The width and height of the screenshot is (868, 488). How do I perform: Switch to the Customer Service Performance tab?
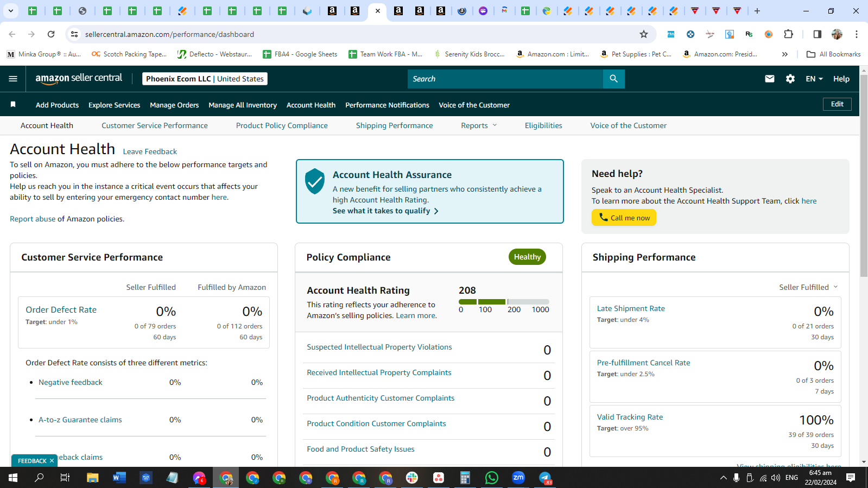(x=155, y=125)
